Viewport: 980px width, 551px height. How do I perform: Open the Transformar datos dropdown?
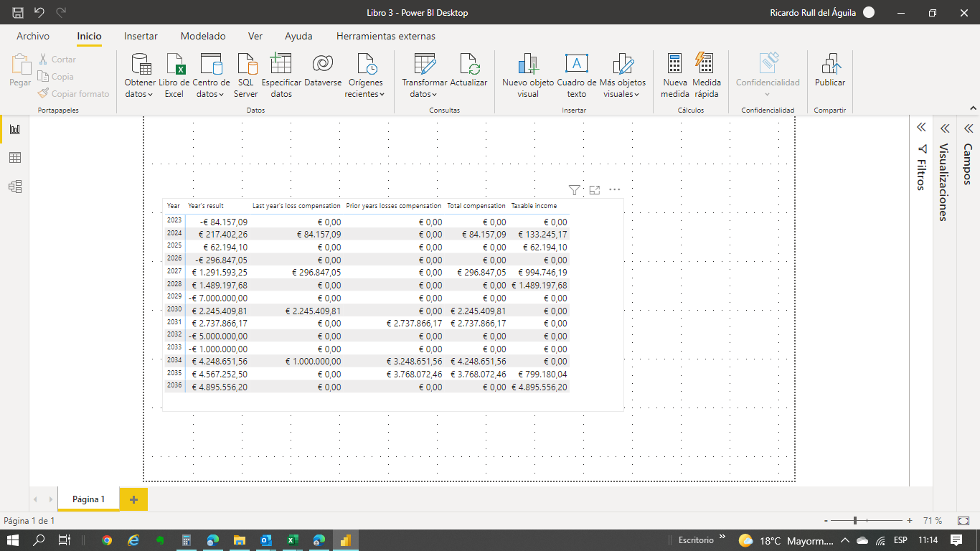pos(424,75)
